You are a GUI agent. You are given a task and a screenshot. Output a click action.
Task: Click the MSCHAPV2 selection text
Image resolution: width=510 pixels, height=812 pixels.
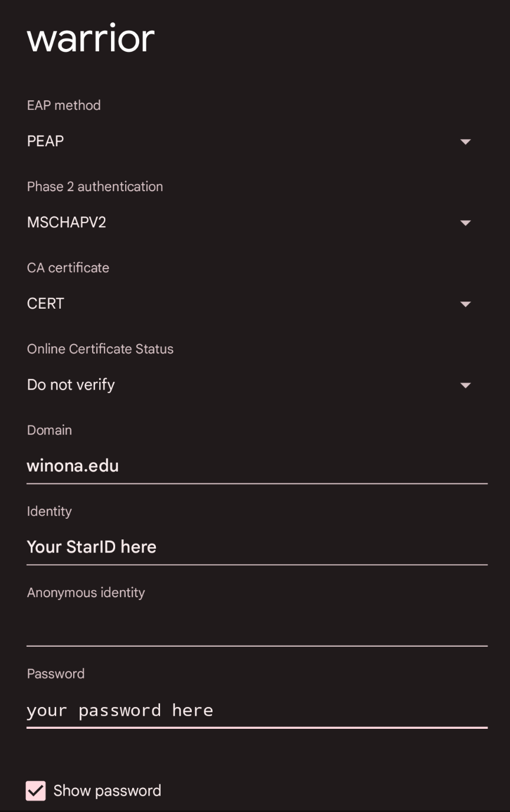tap(67, 222)
